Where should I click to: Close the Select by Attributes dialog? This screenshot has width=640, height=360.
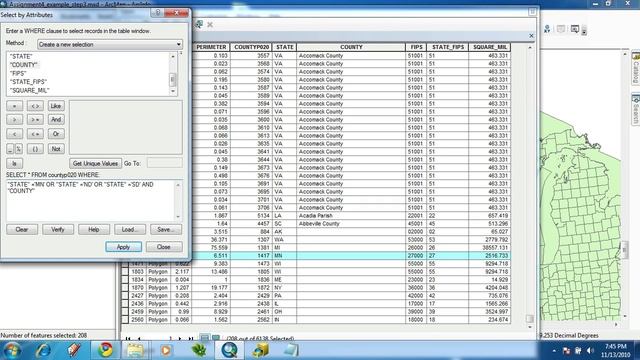coord(164,247)
